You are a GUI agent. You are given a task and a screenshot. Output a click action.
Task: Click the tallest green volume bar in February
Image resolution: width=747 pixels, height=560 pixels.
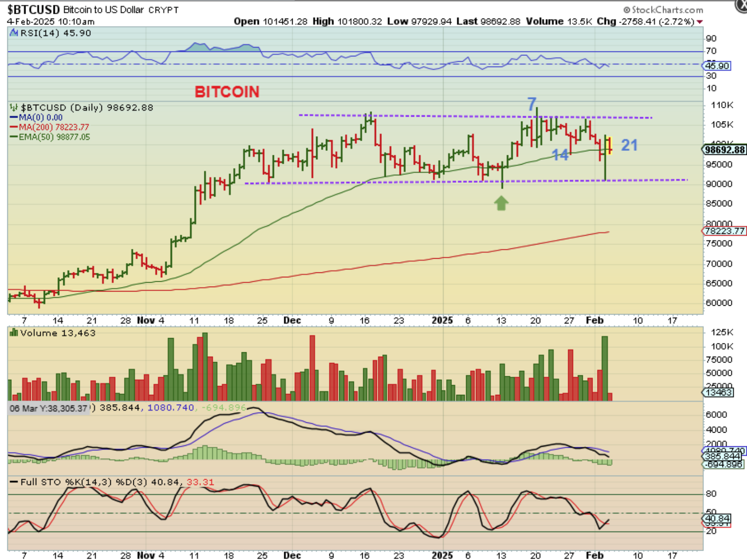coord(605,368)
